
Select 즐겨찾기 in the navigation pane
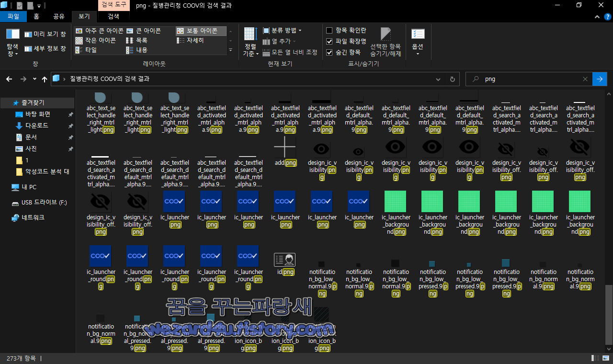pos(33,102)
